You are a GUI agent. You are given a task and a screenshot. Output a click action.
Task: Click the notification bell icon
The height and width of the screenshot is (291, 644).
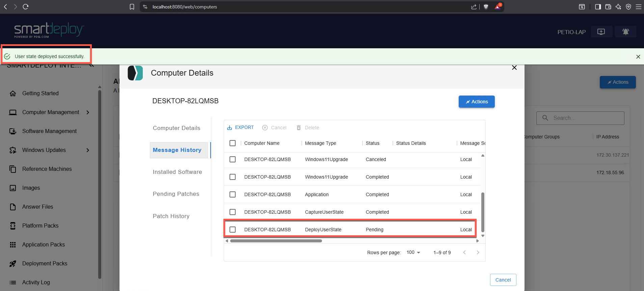(625, 32)
